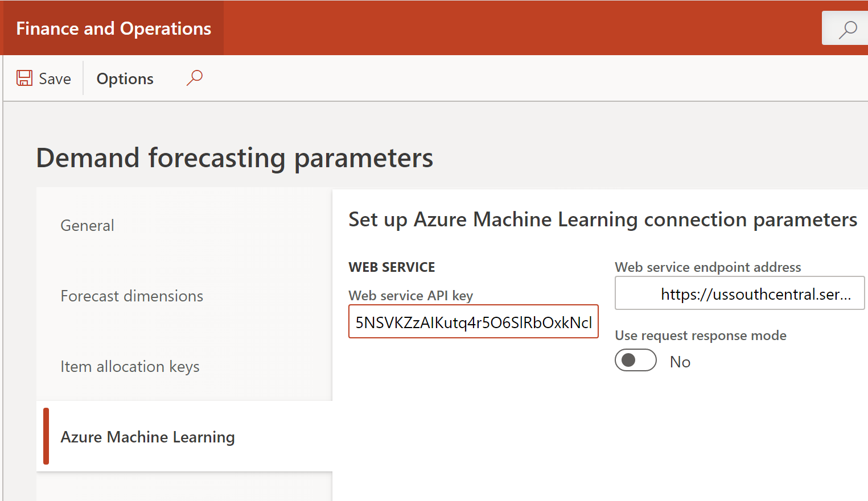Click the No label beside the toggle

tap(680, 361)
